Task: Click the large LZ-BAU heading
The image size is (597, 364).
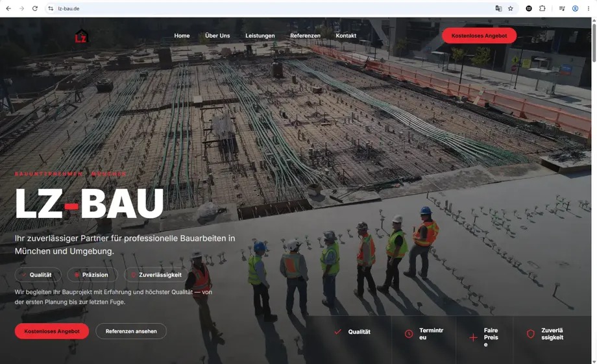Action: [x=89, y=204]
